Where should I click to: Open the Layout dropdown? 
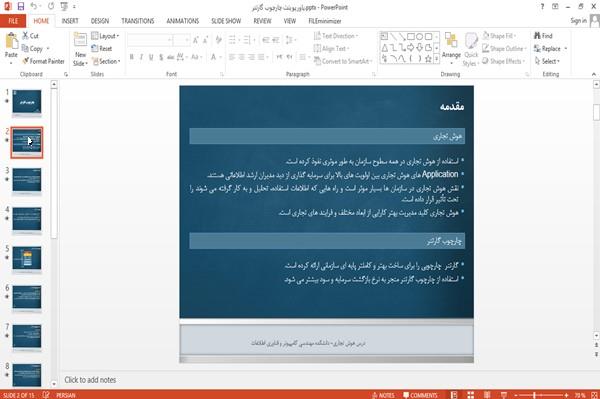pyautogui.click(x=105, y=36)
